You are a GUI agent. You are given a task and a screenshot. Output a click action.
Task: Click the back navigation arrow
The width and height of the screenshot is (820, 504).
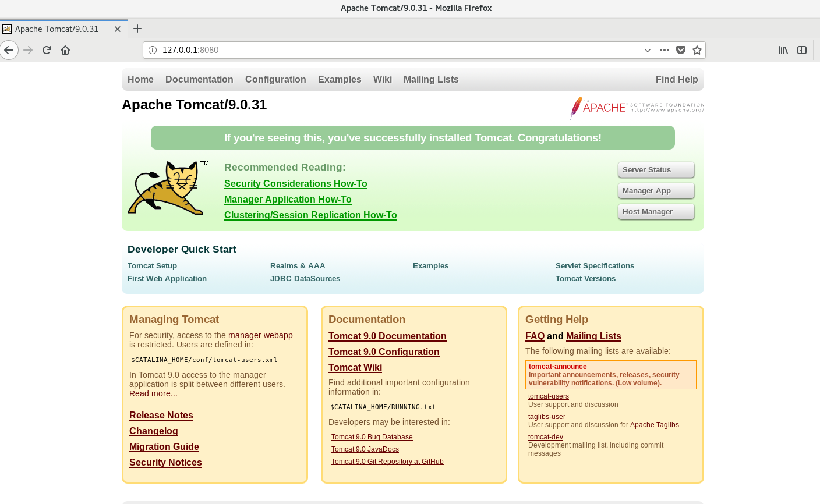pyautogui.click(x=9, y=50)
